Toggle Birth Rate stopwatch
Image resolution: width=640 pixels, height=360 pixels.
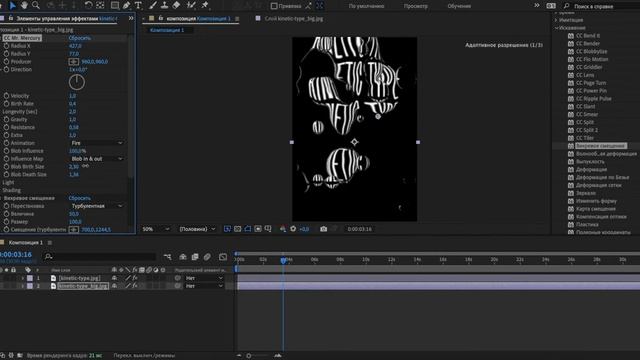point(6,104)
